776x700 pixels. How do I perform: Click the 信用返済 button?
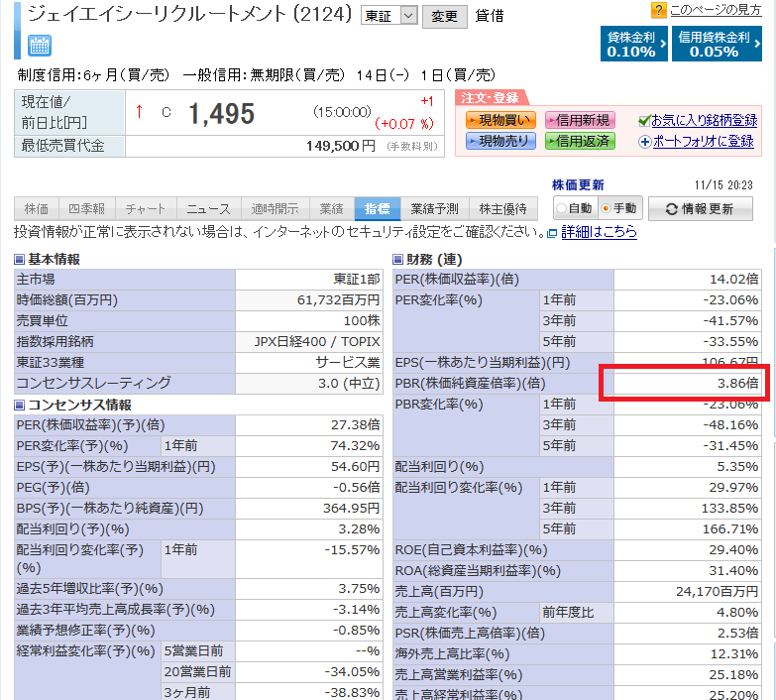pyautogui.click(x=580, y=141)
